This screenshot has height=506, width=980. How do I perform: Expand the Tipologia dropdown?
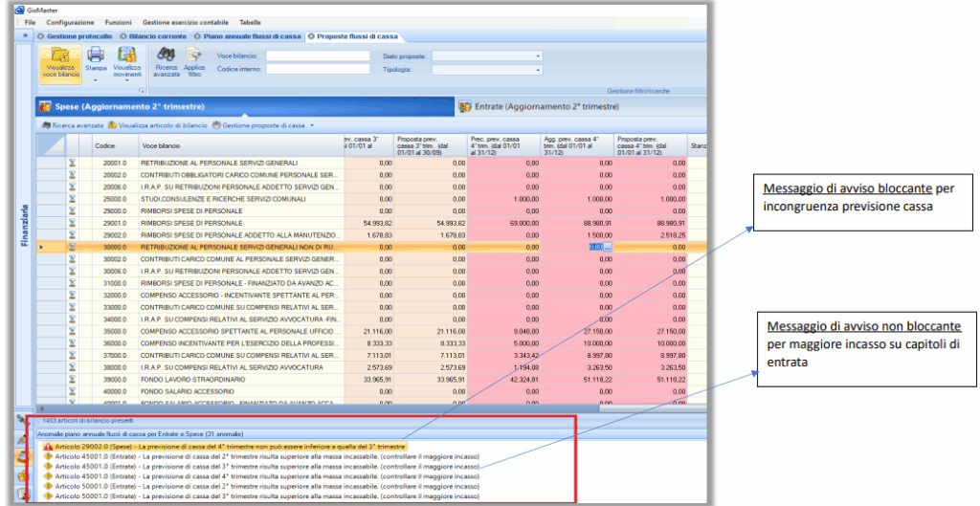(538, 69)
